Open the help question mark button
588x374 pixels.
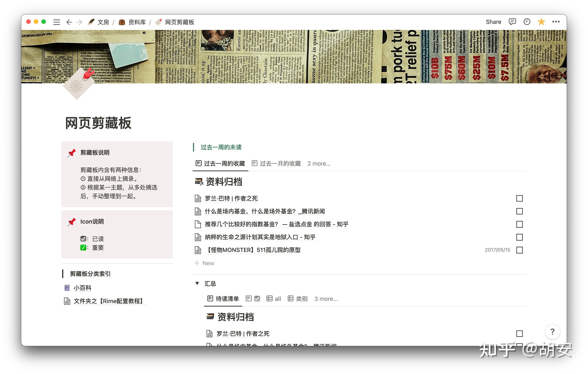pos(552,332)
